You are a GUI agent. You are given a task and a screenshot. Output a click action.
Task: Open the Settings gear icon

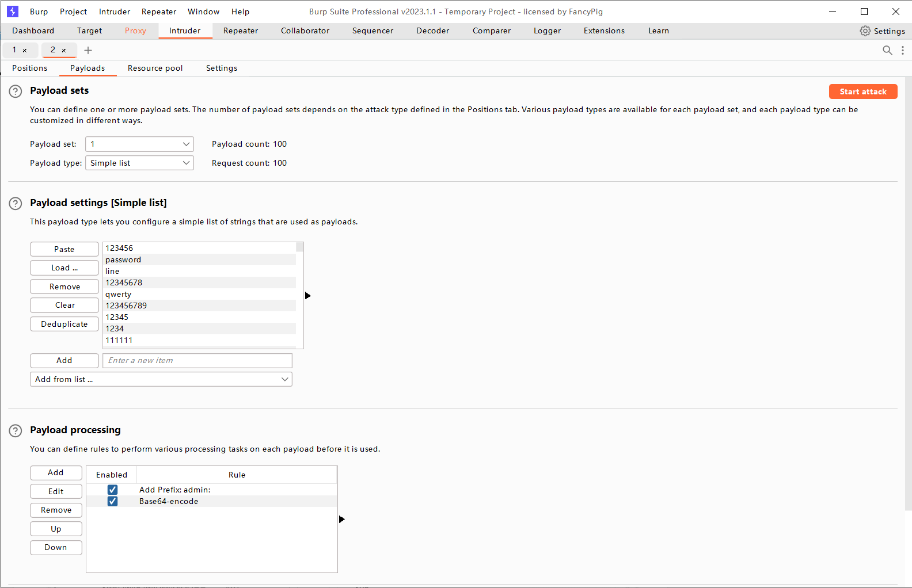coord(865,31)
